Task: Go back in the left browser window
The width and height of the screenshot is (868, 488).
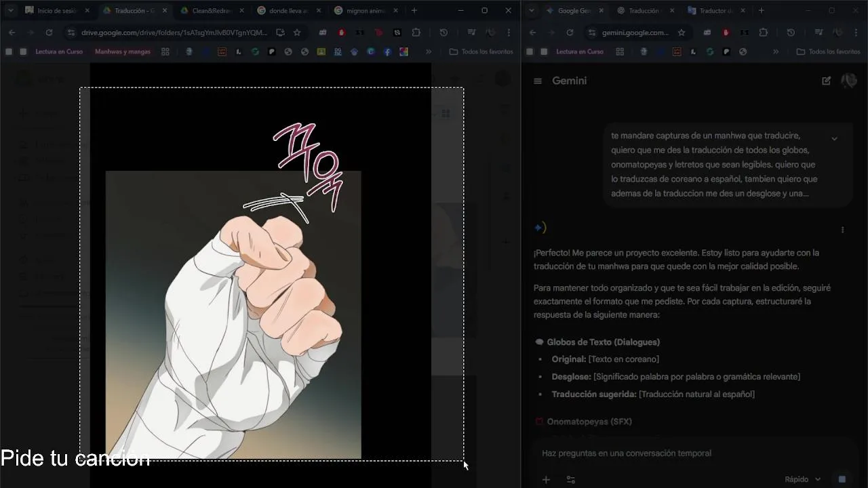Action: tap(12, 33)
